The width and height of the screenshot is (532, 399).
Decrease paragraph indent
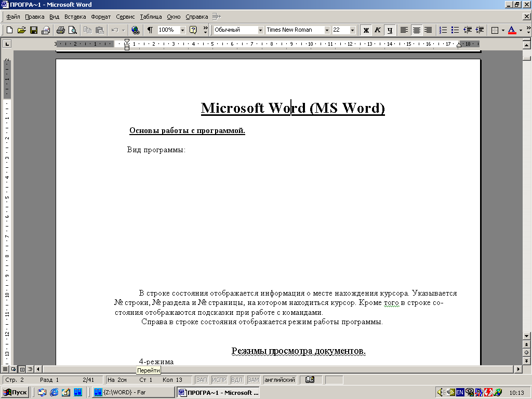point(468,30)
